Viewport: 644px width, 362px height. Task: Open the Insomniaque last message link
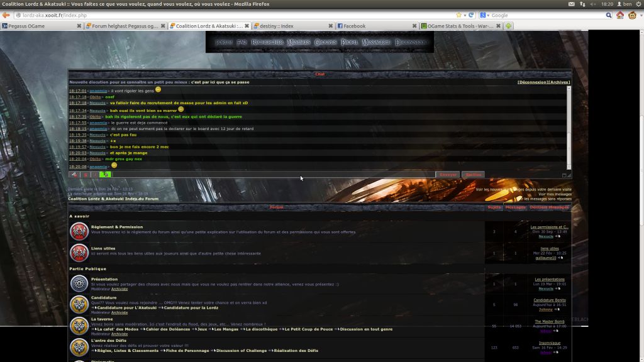(550, 343)
